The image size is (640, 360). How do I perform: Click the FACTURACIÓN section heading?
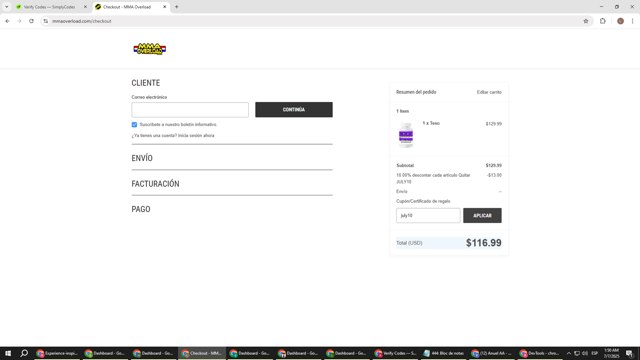155,184
